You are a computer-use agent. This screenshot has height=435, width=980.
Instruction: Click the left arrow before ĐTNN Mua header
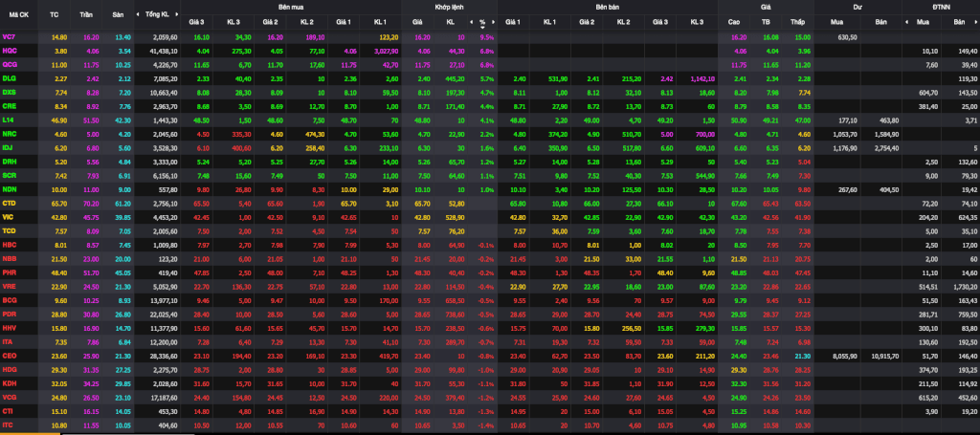point(906,23)
